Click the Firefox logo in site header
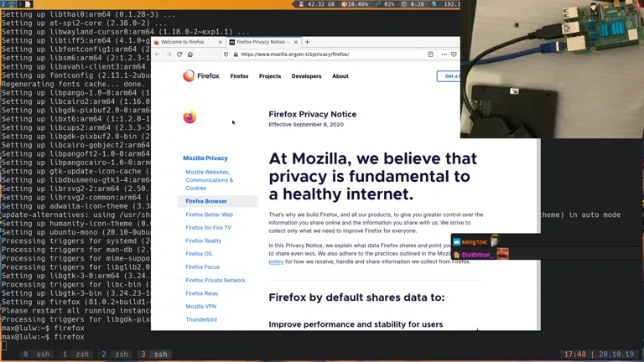Screen dimensions: 644x362 point(201,76)
